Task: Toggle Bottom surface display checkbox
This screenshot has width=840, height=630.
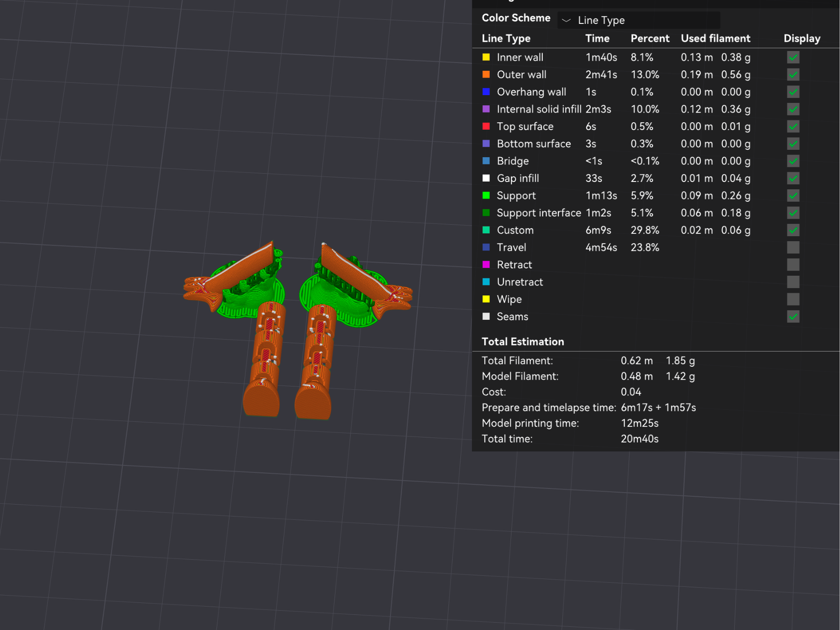Action: pyautogui.click(x=793, y=144)
